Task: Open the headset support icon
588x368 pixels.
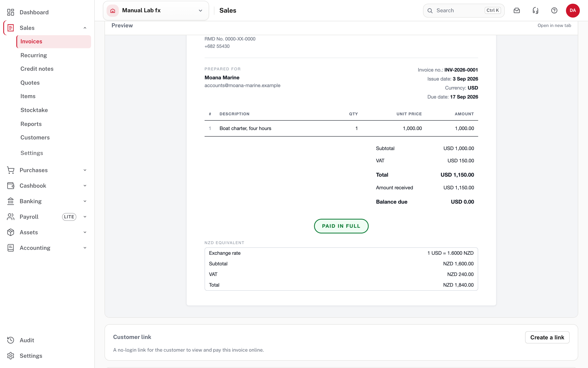Action: [x=536, y=10]
